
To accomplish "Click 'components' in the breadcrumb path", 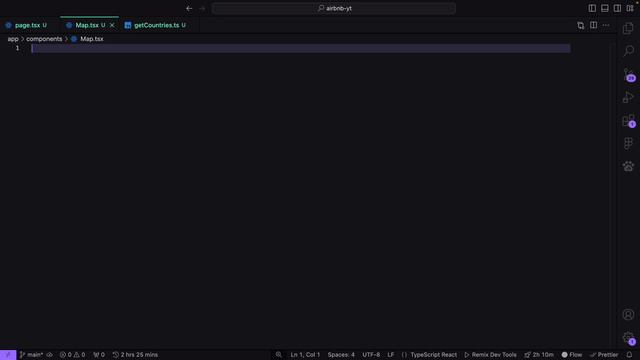I will click(44, 39).
